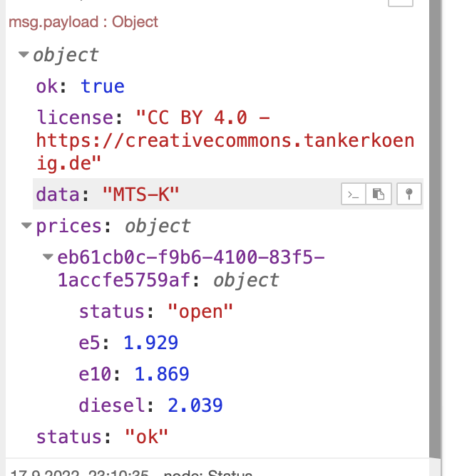Click the "open" status value

(200, 311)
